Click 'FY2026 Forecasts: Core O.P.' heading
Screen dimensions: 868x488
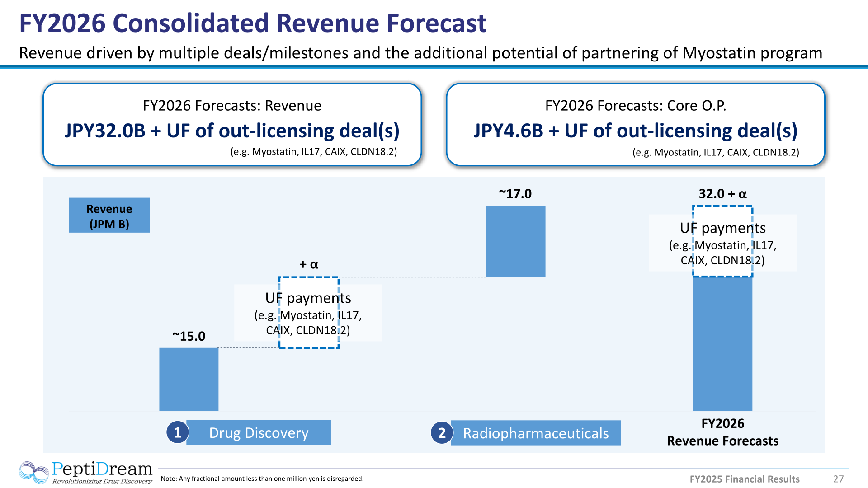point(636,106)
